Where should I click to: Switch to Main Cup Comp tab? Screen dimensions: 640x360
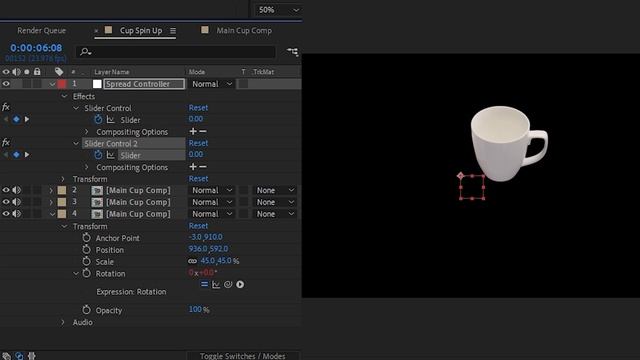[x=244, y=31]
